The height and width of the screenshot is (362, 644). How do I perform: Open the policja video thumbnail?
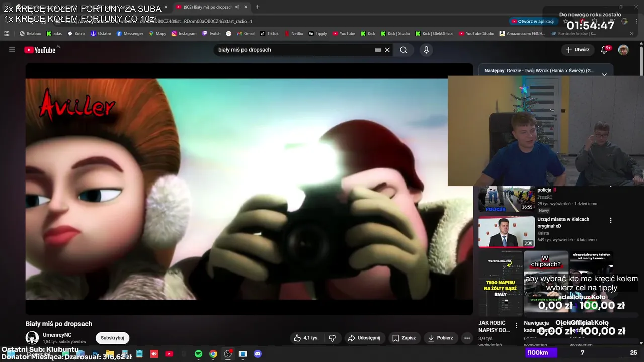click(507, 199)
